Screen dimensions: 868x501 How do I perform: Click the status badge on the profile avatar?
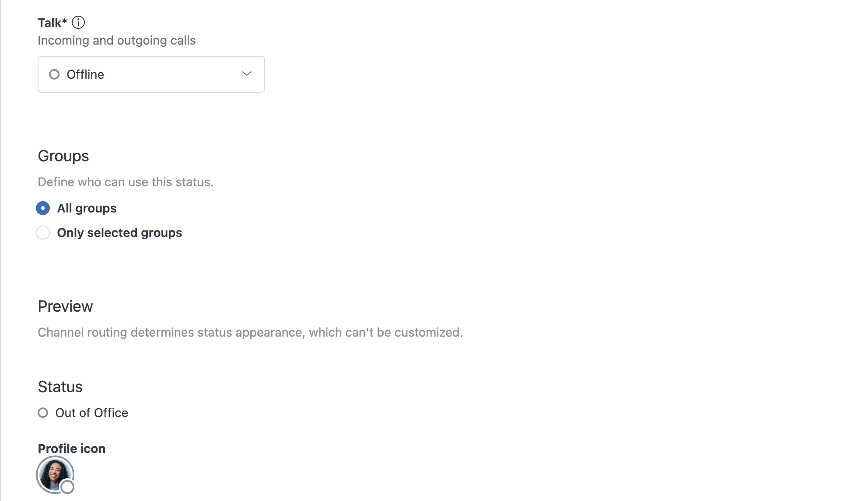point(67,487)
